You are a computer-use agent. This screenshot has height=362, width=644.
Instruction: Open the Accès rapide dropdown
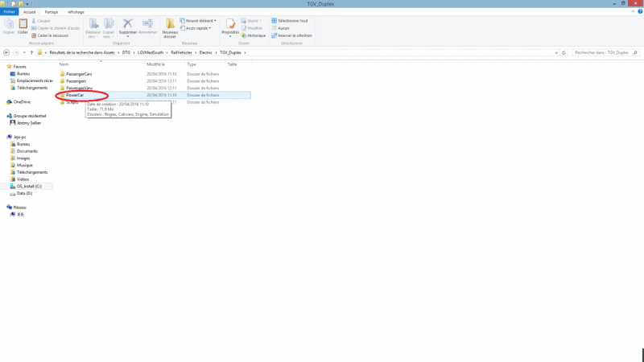pyautogui.click(x=196, y=28)
